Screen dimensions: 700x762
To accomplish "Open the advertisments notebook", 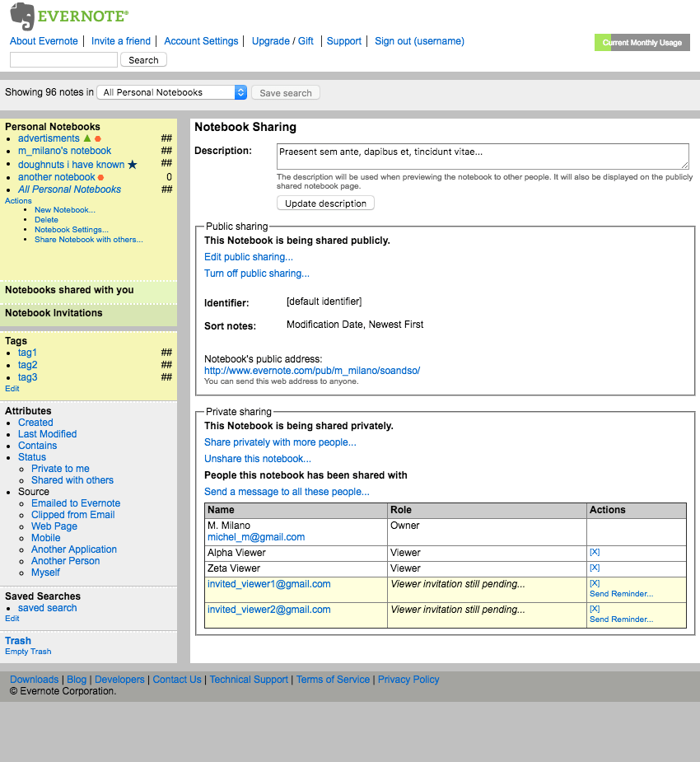I will coord(49,138).
